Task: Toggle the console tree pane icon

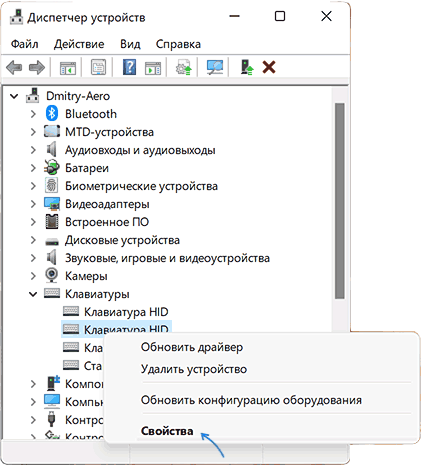Action: 68,68
